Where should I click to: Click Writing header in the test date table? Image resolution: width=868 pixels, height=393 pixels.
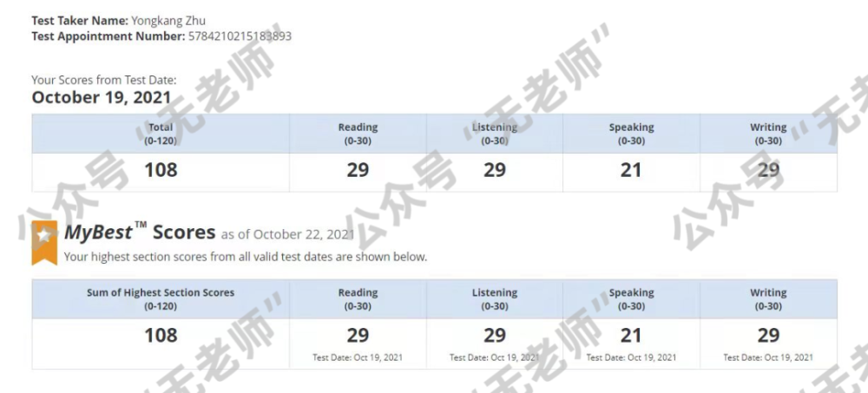click(x=768, y=133)
